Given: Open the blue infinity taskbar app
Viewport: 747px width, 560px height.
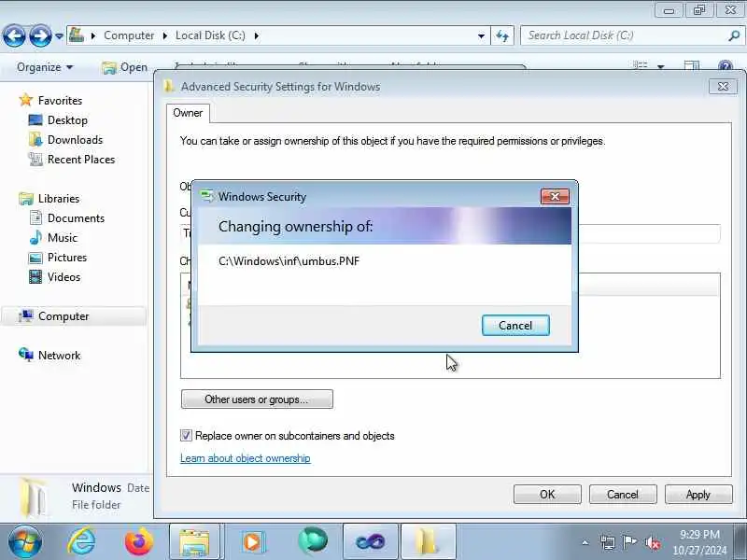Looking at the screenshot, I should (370, 541).
